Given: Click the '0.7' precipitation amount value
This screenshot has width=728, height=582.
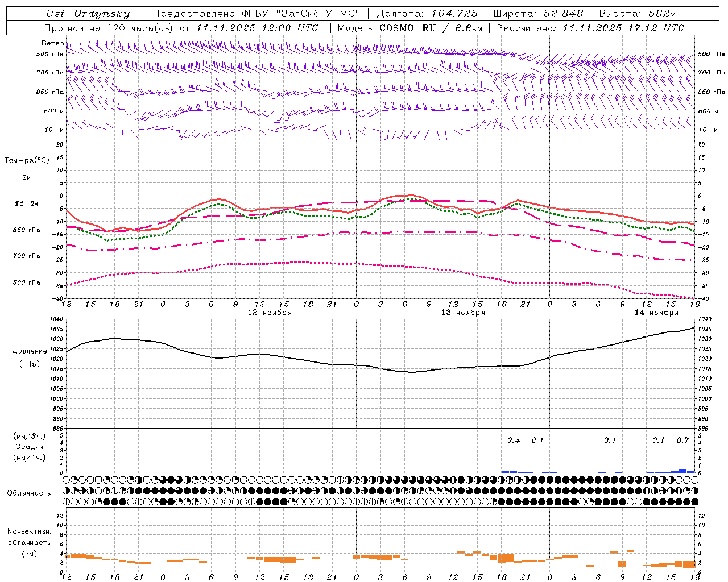Looking at the screenshot, I should [x=682, y=440].
